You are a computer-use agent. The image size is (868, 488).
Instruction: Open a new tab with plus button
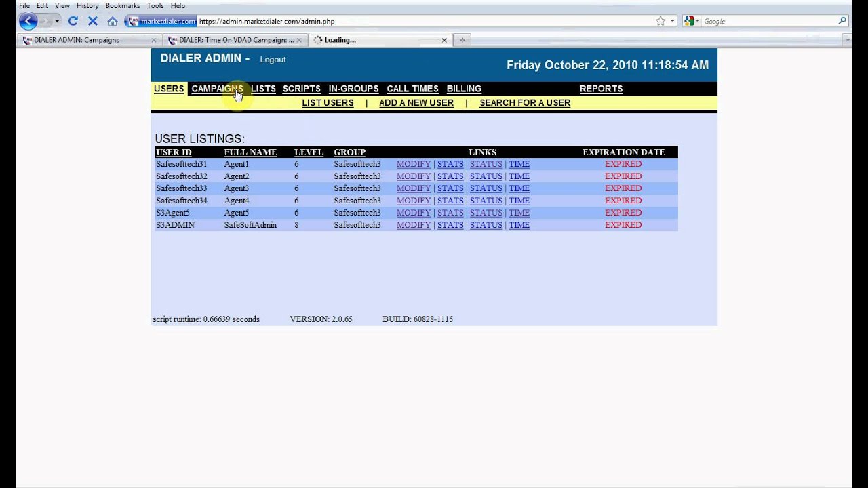pyautogui.click(x=462, y=40)
